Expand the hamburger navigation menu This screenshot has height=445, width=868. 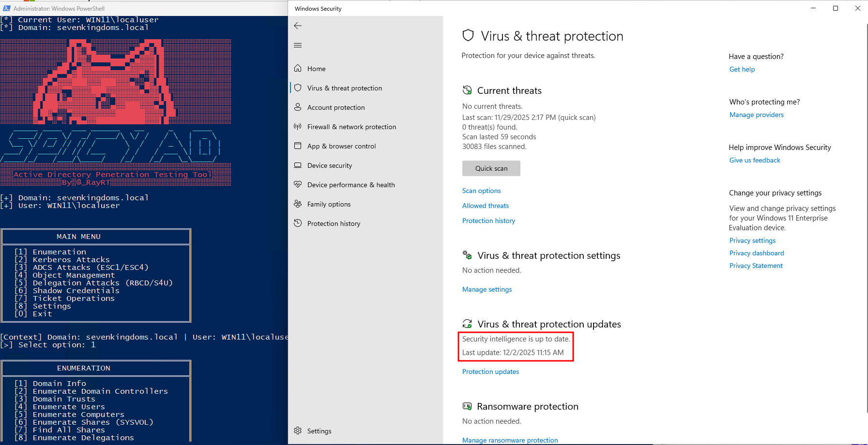298,45
